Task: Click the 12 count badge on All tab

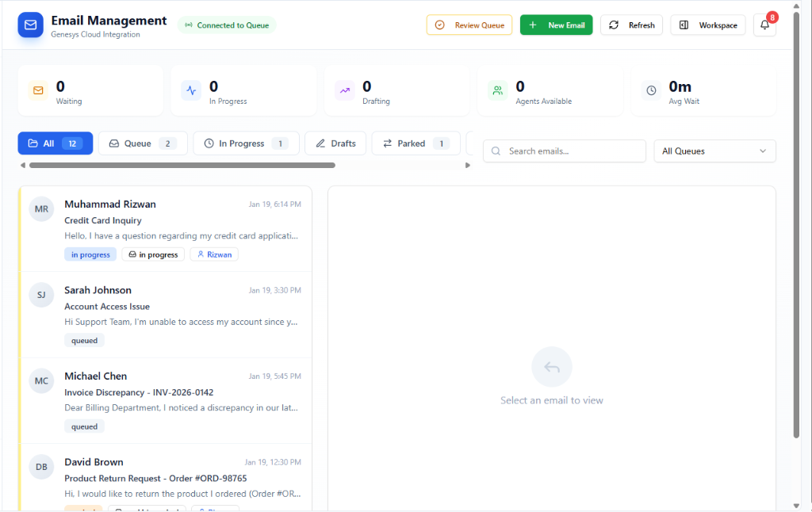Action: point(72,144)
